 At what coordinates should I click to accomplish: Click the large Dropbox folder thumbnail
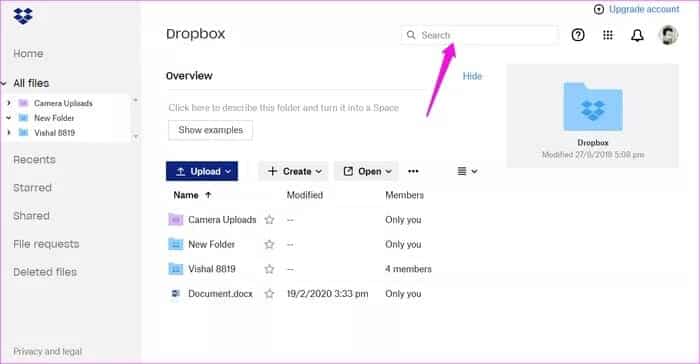tap(592, 107)
